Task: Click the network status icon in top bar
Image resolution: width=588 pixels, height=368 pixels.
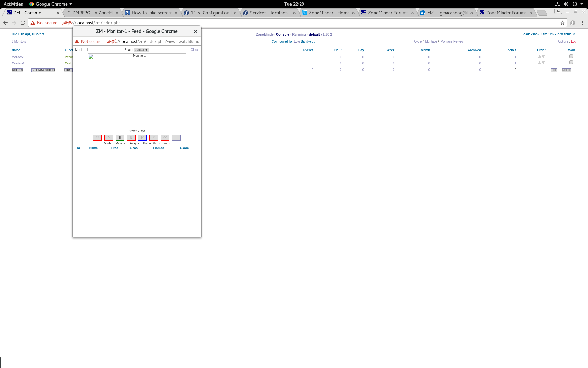Action: [557, 4]
